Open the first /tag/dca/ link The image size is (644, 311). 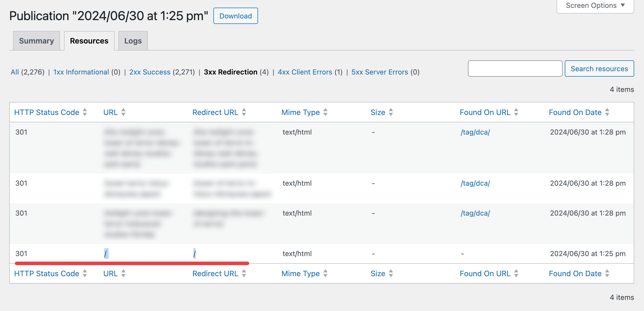pos(475,132)
